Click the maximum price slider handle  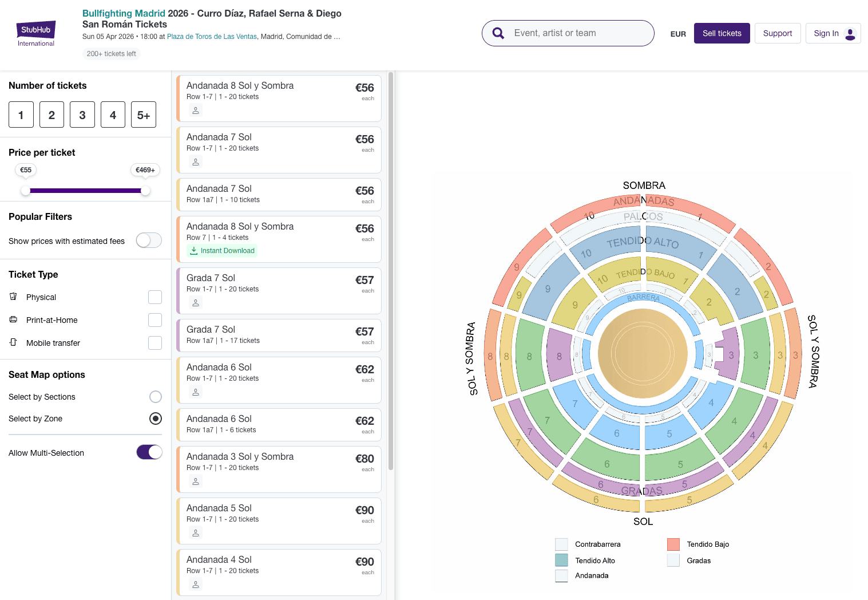click(x=145, y=191)
